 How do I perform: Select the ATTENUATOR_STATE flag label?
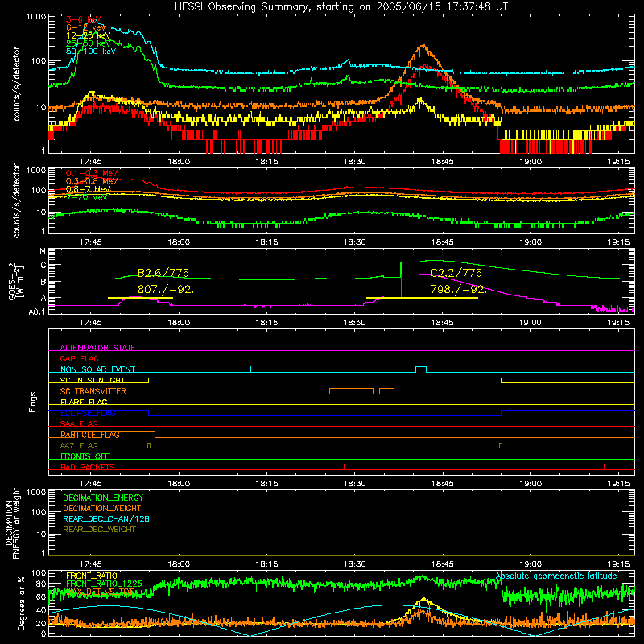point(97,348)
